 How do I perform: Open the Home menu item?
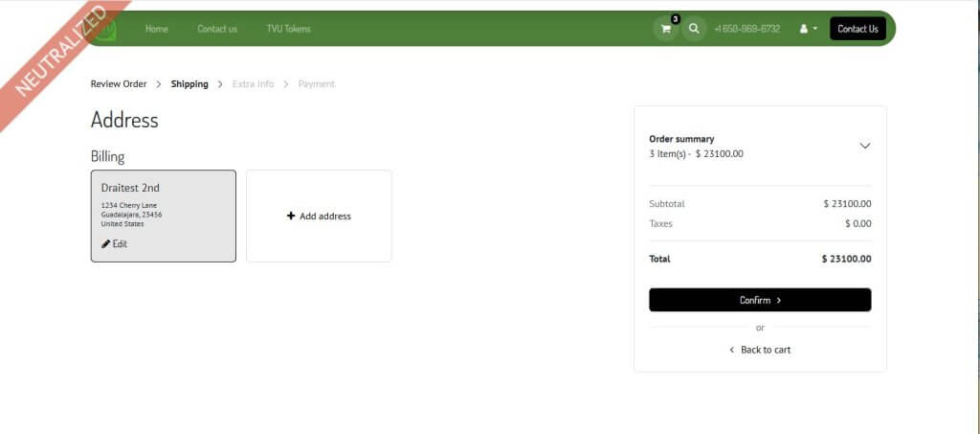(157, 29)
